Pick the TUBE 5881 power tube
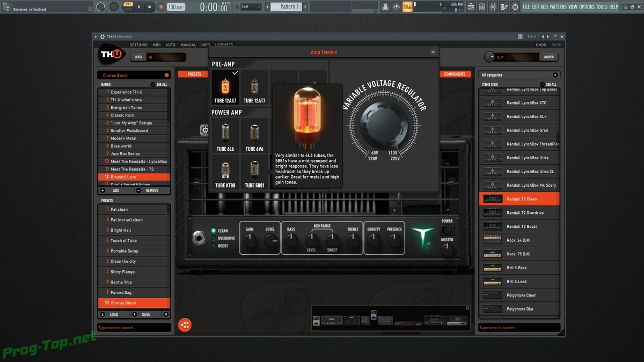Viewport: 644px width, 362px height. coord(254,173)
